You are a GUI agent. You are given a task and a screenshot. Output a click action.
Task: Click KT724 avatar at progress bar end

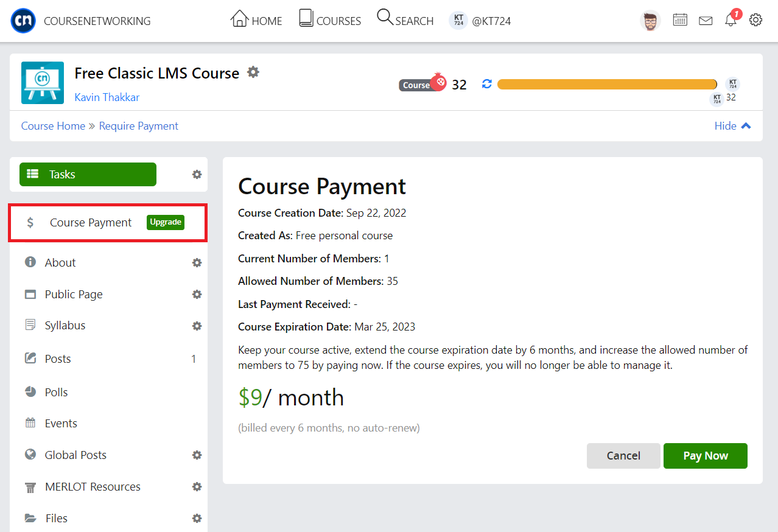pos(733,84)
